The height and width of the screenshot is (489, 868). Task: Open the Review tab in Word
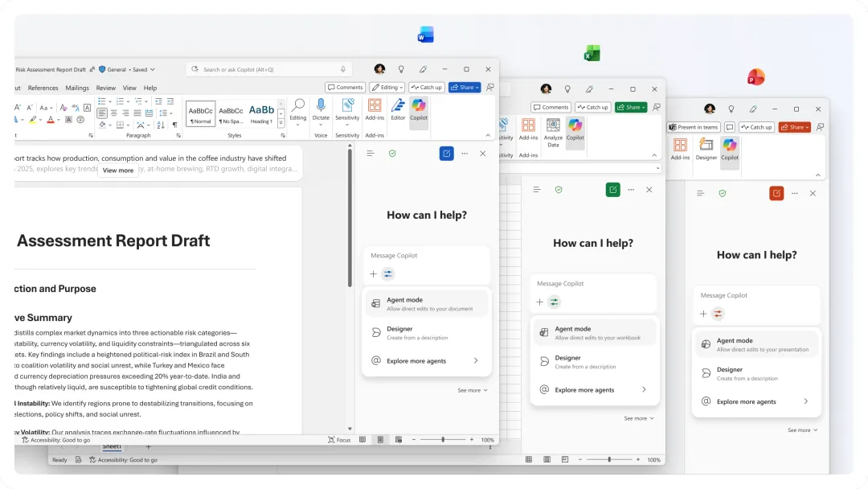pyautogui.click(x=106, y=88)
